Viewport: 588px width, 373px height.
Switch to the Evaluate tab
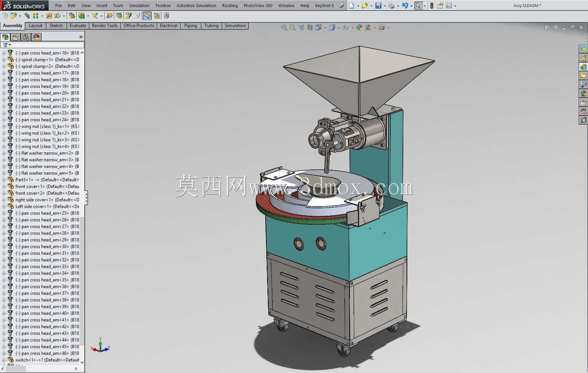[78, 26]
